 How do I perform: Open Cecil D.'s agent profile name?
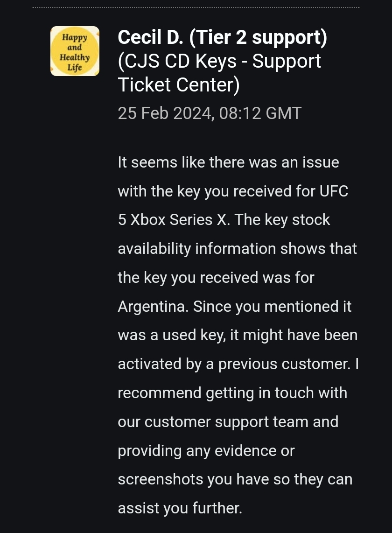point(151,38)
